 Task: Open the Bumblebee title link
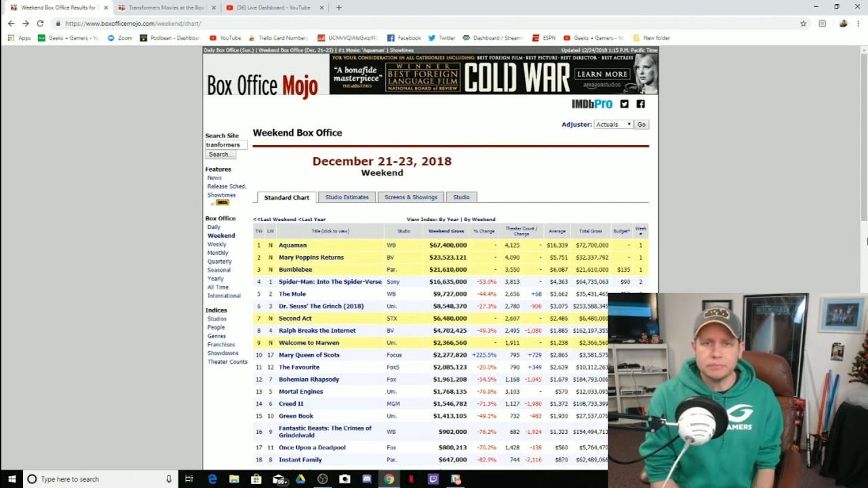pyautogui.click(x=296, y=270)
